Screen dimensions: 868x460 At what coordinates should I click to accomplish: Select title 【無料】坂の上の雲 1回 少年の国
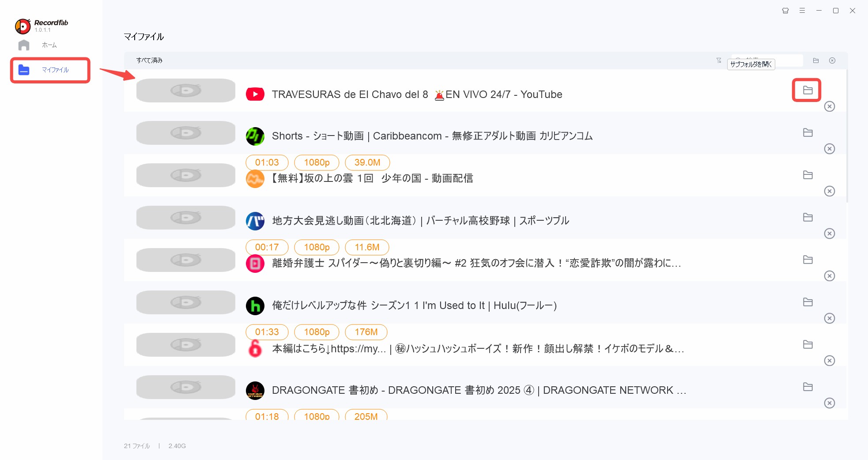click(x=373, y=178)
